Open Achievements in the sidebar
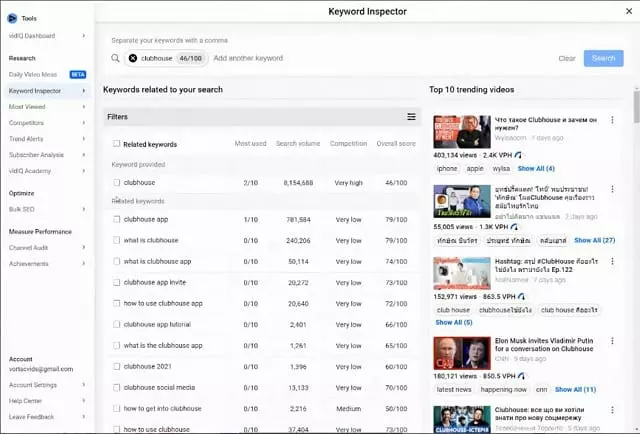The height and width of the screenshot is (434, 640). tap(29, 264)
